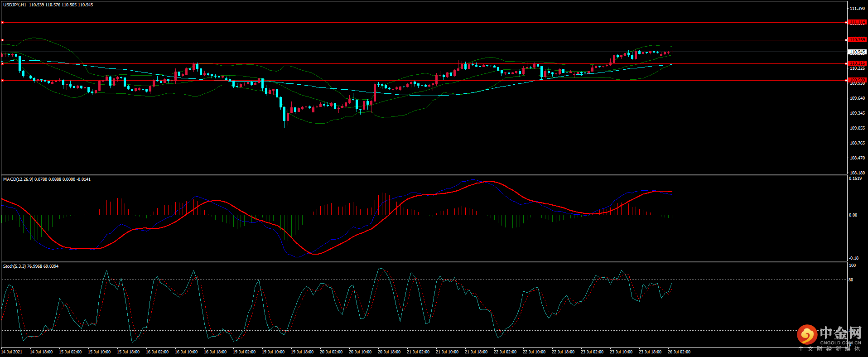Click the red 110.315 price tag
The image size is (868, 357).
point(857,63)
